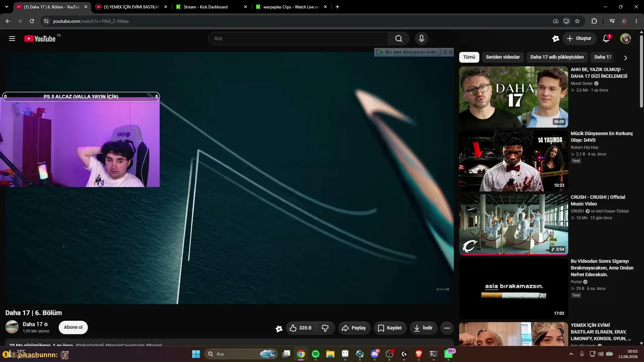This screenshot has width=644, height=362.
Task: Click the sparkle icon next to Oluştur
Action: 555,39
